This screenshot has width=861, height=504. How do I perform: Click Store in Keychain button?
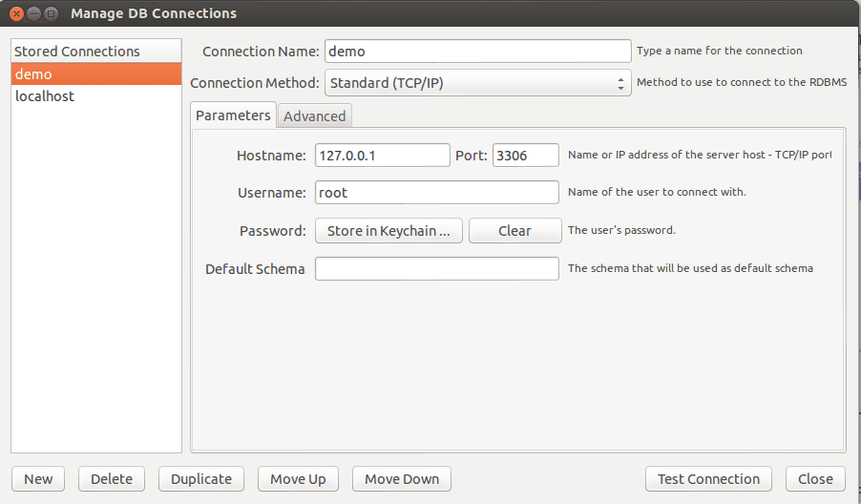point(388,231)
